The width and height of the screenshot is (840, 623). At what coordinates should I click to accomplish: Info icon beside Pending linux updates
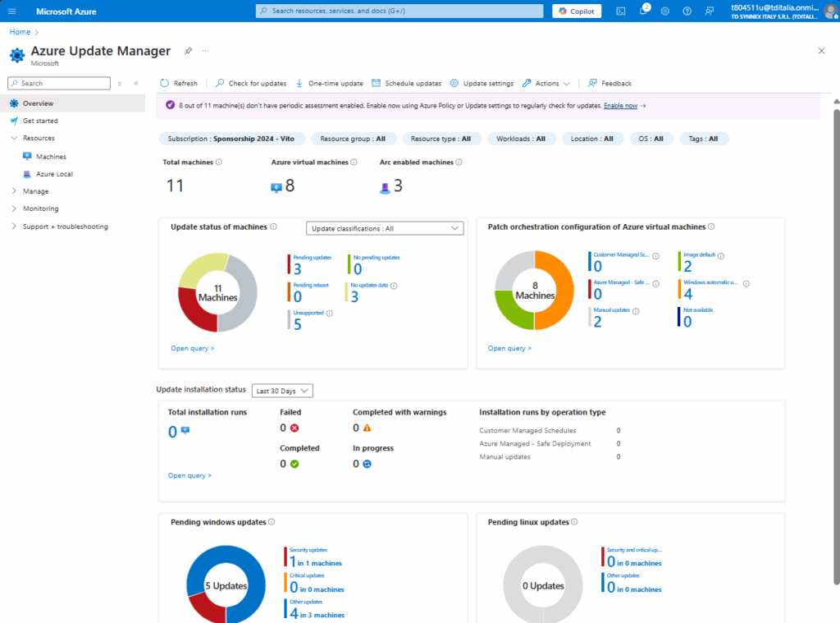pos(574,522)
